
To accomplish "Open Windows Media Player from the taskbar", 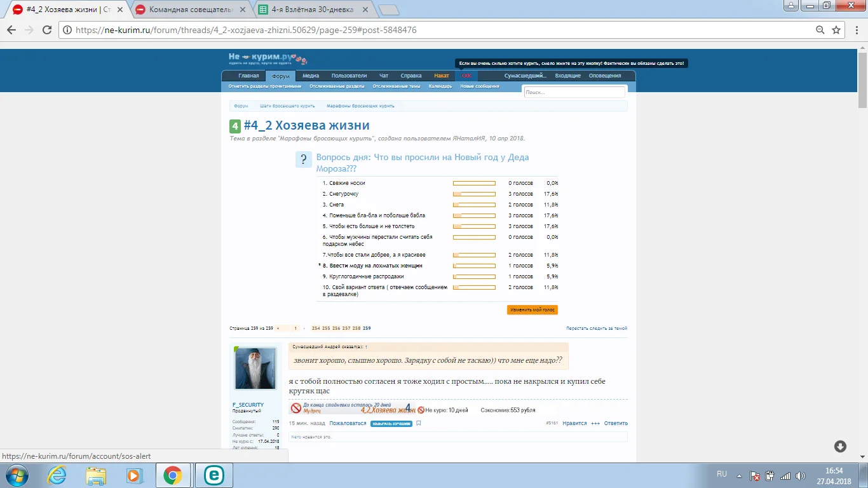I will [x=134, y=475].
